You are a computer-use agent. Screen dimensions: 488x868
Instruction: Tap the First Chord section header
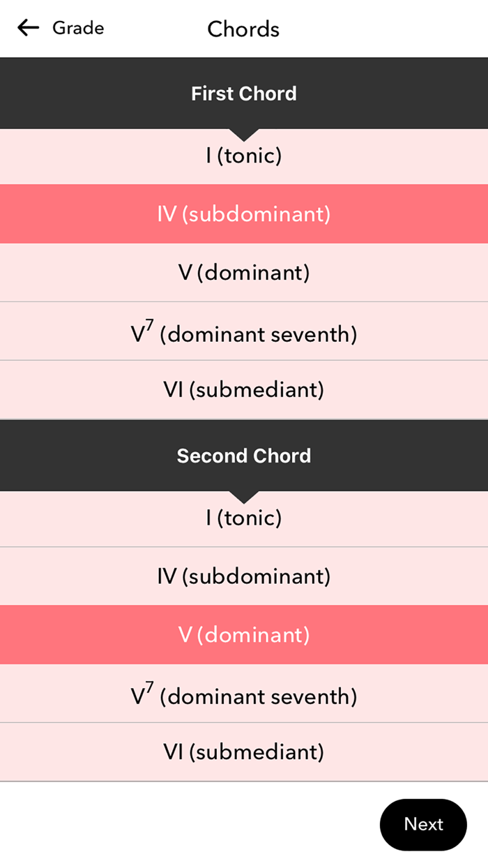(244, 93)
